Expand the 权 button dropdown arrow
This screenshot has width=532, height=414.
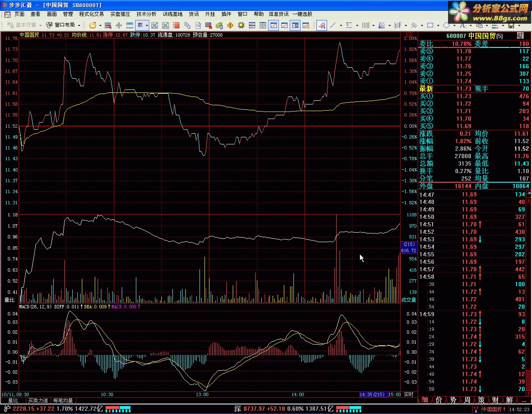coord(147,25)
